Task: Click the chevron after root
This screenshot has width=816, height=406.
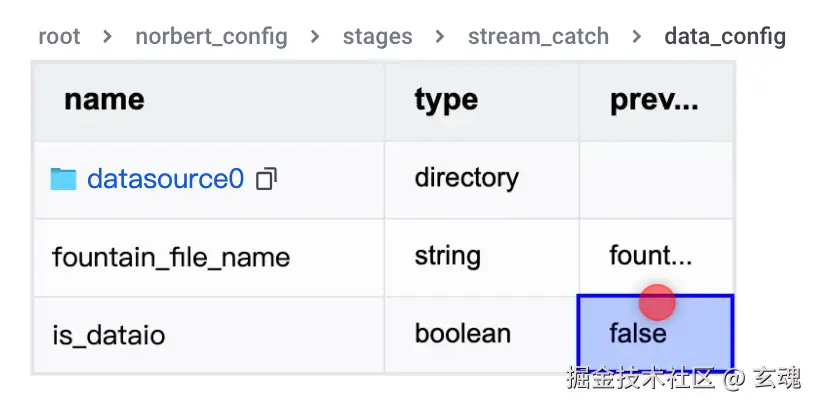Action: click(107, 37)
